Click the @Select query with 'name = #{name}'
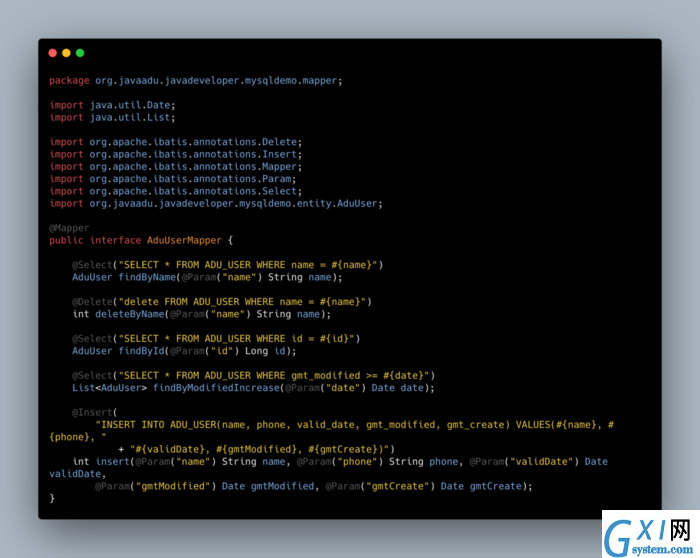The width and height of the screenshot is (700, 558). 228,265
